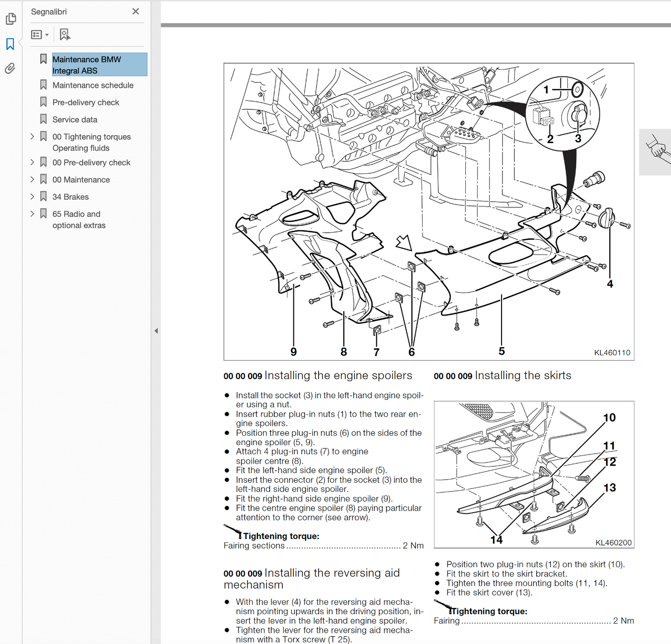
Task: Open the attachments paperclip icon
Action: pos(10,69)
